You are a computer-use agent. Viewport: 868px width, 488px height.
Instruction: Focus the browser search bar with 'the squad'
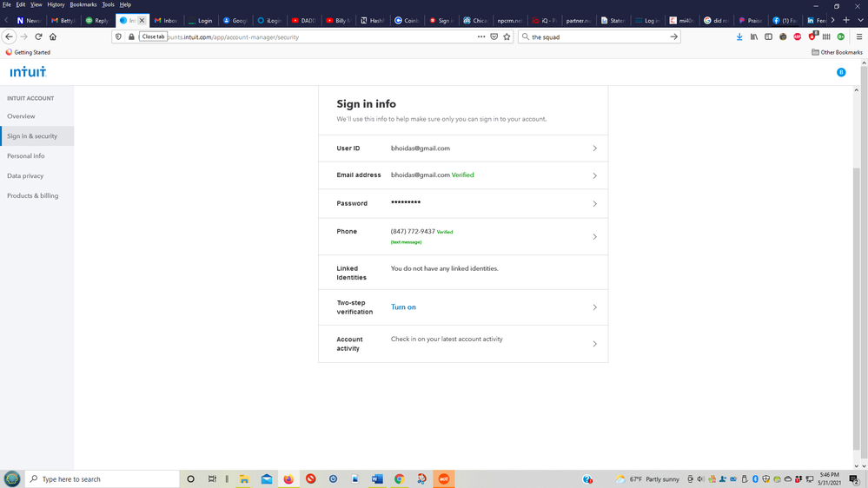598,36
